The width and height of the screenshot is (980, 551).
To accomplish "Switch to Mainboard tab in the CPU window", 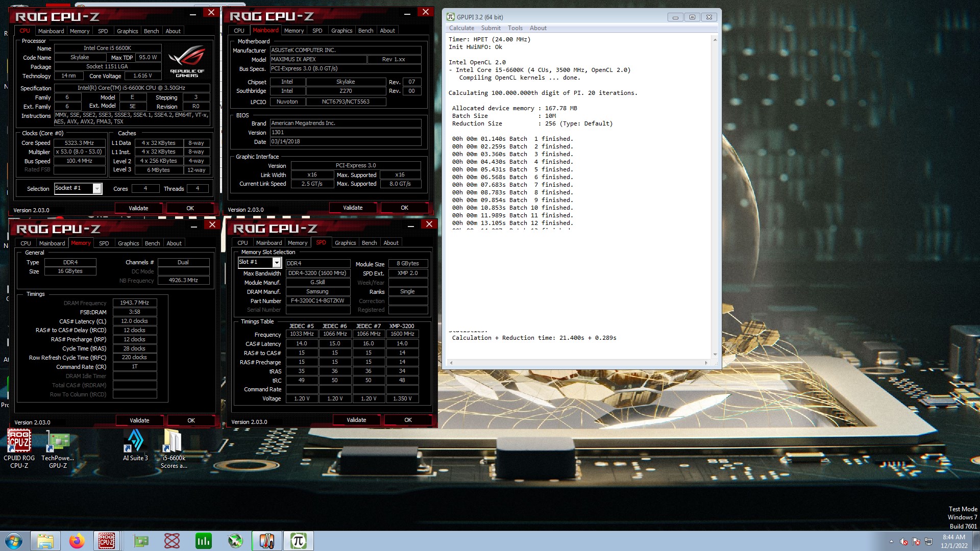I will pos(51,31).
